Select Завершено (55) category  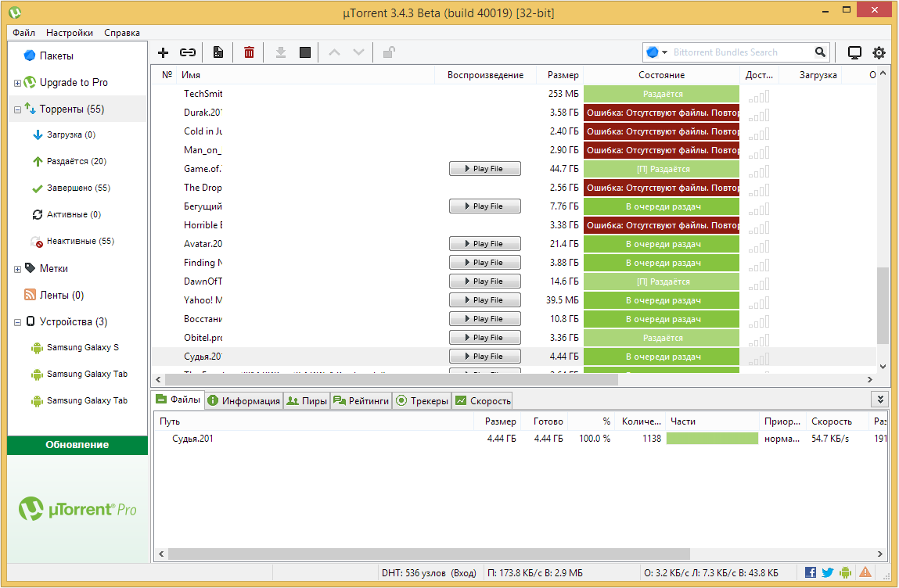pos(78,188)
